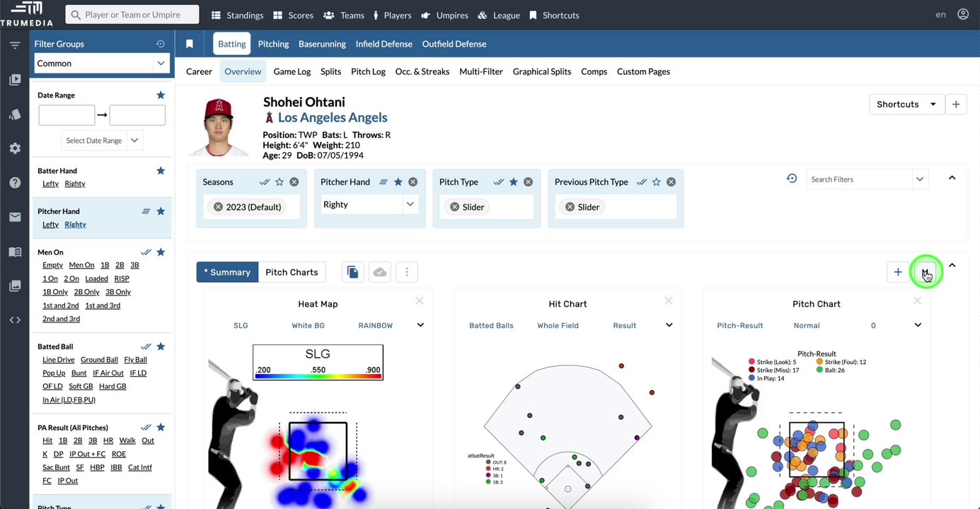This screenshot has width=980, height=509.
Task: Select the RISP filter under Men On
Action: click(x=122, y=279)
